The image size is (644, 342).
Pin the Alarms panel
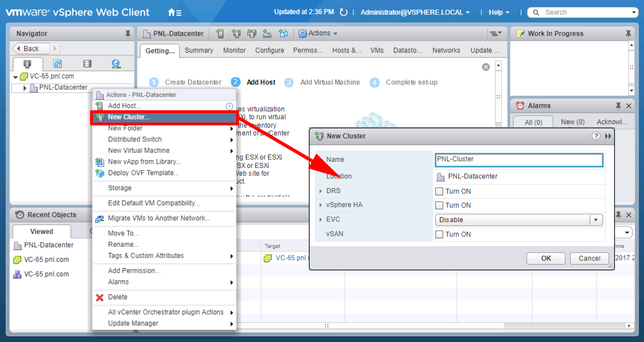coord(618,106)
